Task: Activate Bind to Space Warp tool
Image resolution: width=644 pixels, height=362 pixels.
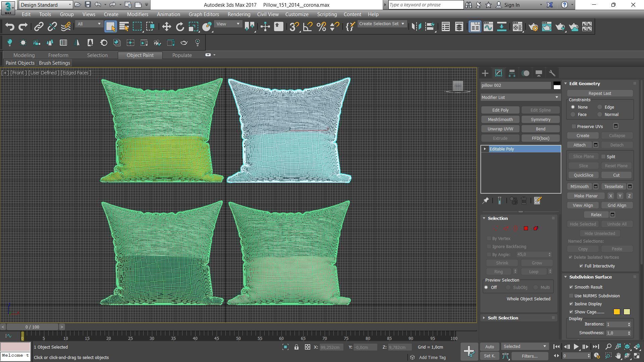Action: [x=66, y=27]
